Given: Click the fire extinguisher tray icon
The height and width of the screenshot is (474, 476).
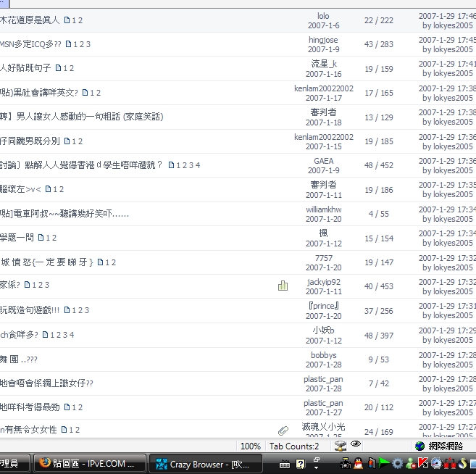Looking at the screenshot, I should point(372,463).
